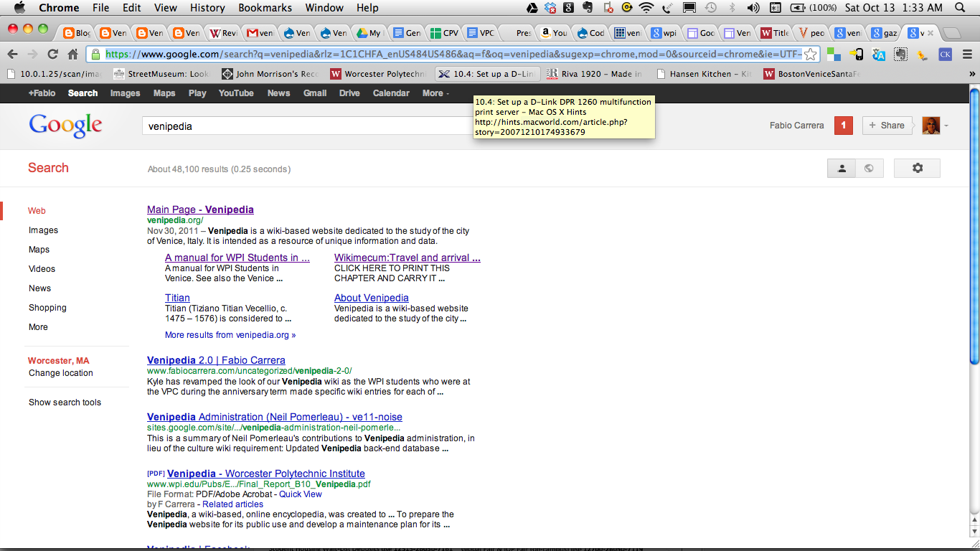Viewport: 980px width, 551px height.
Task: Click the CK extension icon in toolbar
Action: (x=946, y=54)
